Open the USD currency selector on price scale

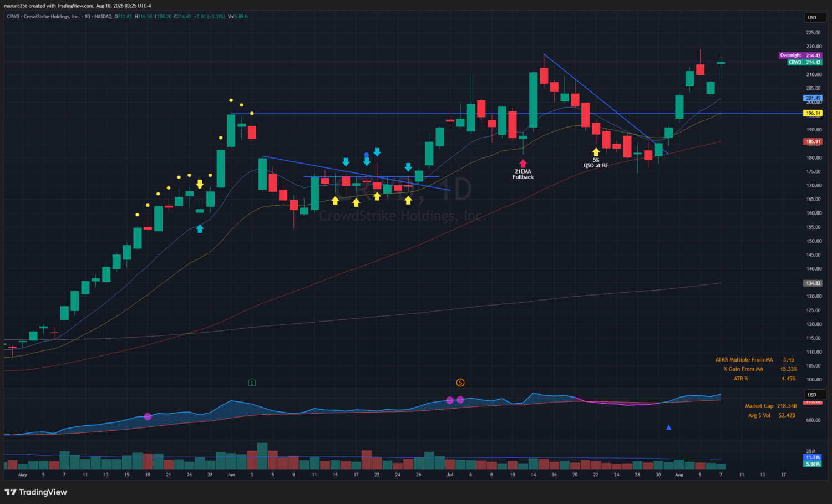coord(814,17)
